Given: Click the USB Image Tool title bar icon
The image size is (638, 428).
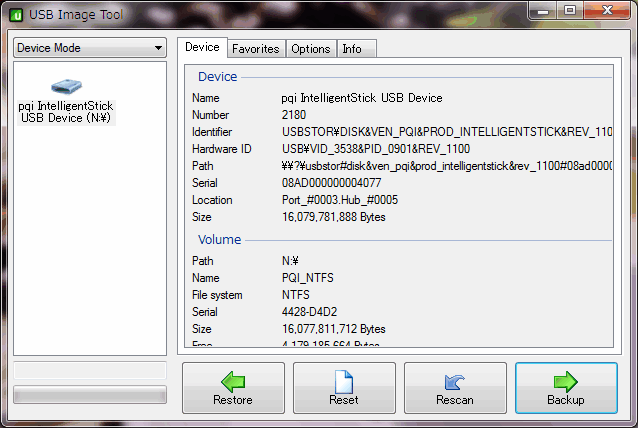Looking at the screenshot, I should pos(16,15).
